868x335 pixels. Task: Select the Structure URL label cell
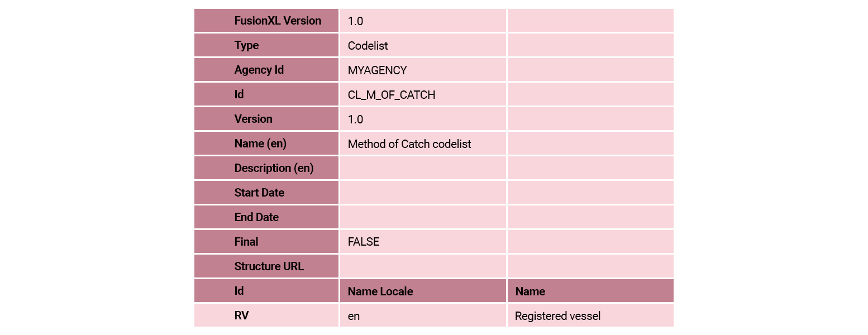tap(269, 266)
